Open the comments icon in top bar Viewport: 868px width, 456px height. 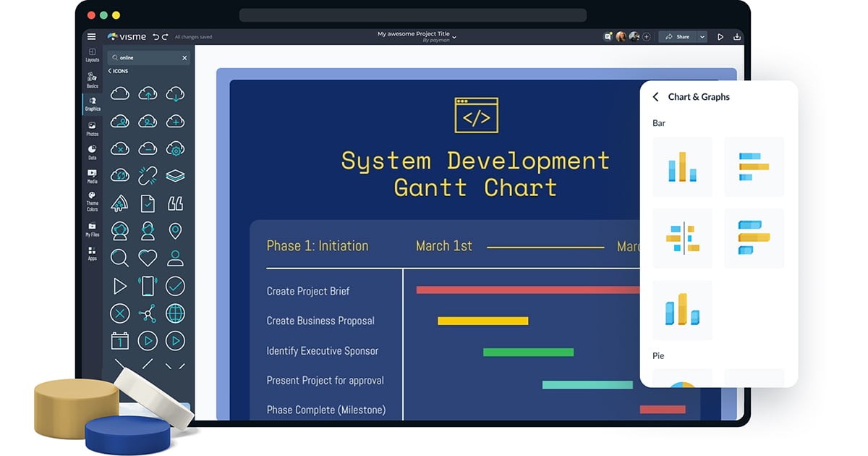[608, 37]
